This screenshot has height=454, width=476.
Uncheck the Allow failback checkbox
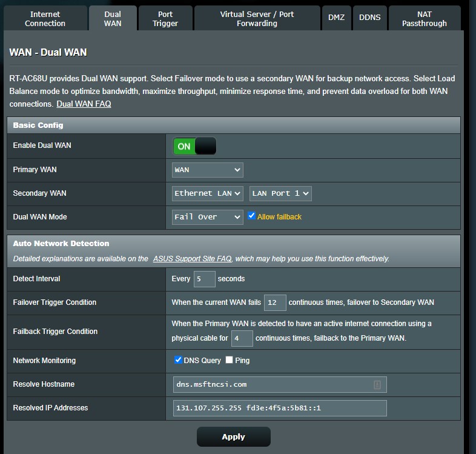pyautogui.click(x=251, y=216)
